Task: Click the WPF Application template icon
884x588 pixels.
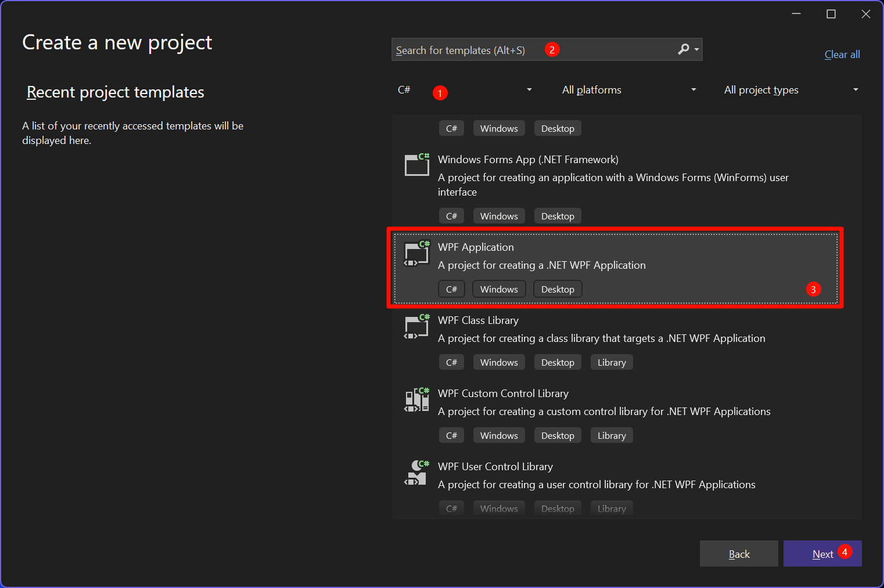Action: coord(417,254)
